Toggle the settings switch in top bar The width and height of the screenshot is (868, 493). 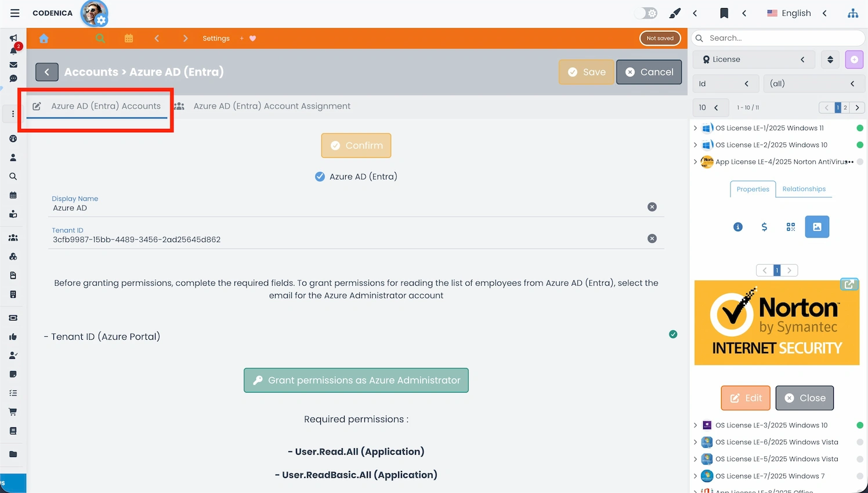pos(646,12)
